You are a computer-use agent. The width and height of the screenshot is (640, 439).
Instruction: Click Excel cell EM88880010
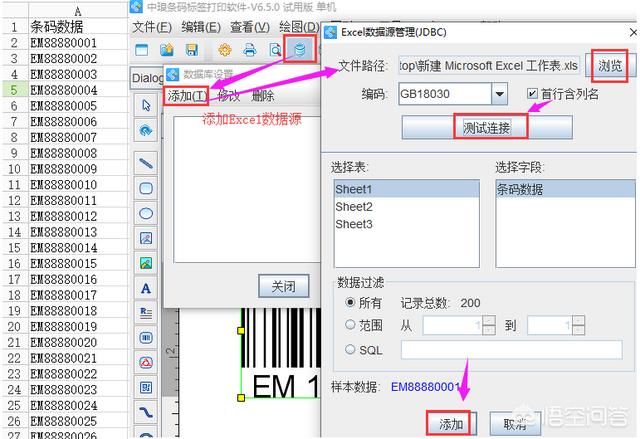[x=78, y=184]
